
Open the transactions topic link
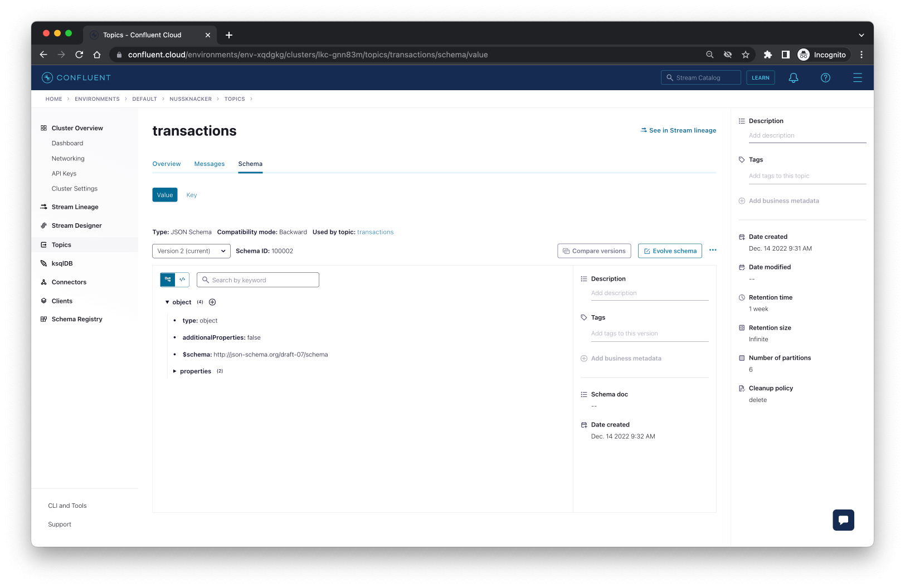pos(375,232)
